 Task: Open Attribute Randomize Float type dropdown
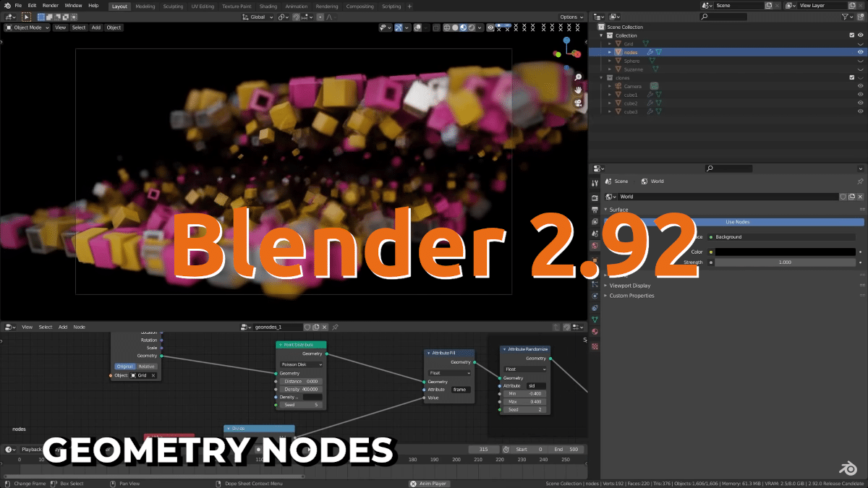tap(526, 369)
